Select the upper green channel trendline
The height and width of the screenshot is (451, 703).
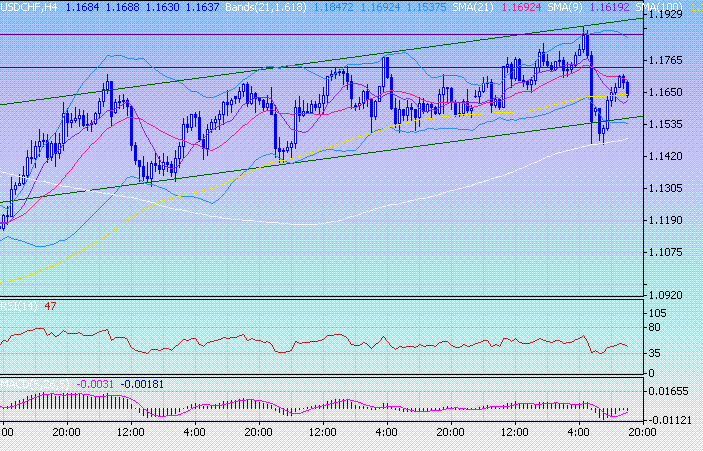pos(300,65)
